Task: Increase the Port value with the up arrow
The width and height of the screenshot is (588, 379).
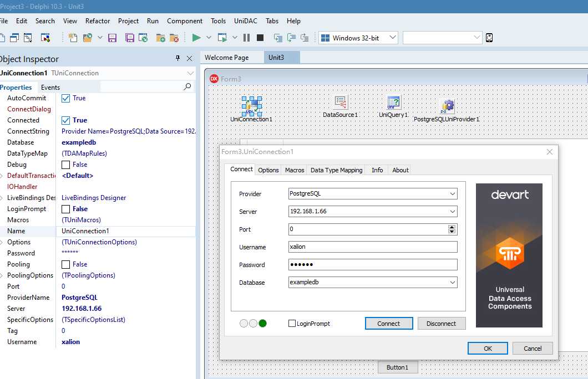Action: 452,227
